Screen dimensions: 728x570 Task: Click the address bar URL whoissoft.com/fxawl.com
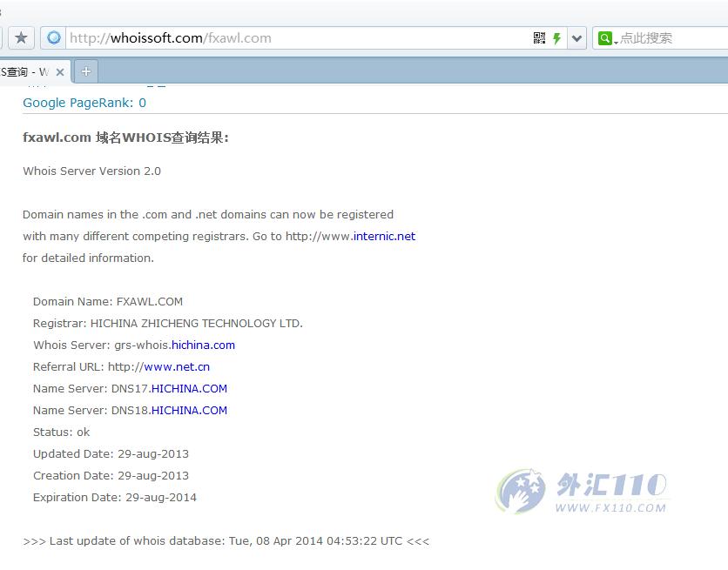click(171, 38)
